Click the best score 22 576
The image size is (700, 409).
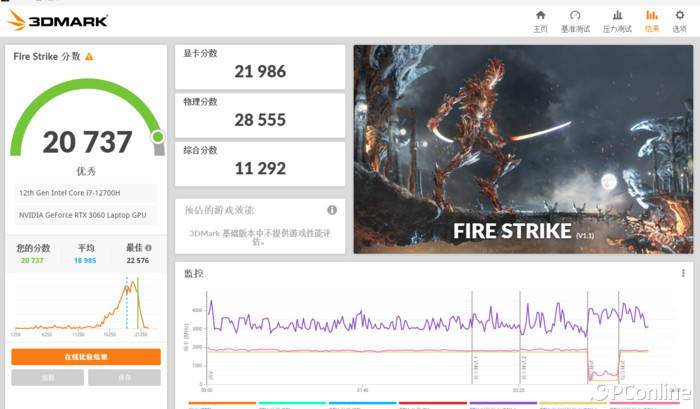click(138, 260)
